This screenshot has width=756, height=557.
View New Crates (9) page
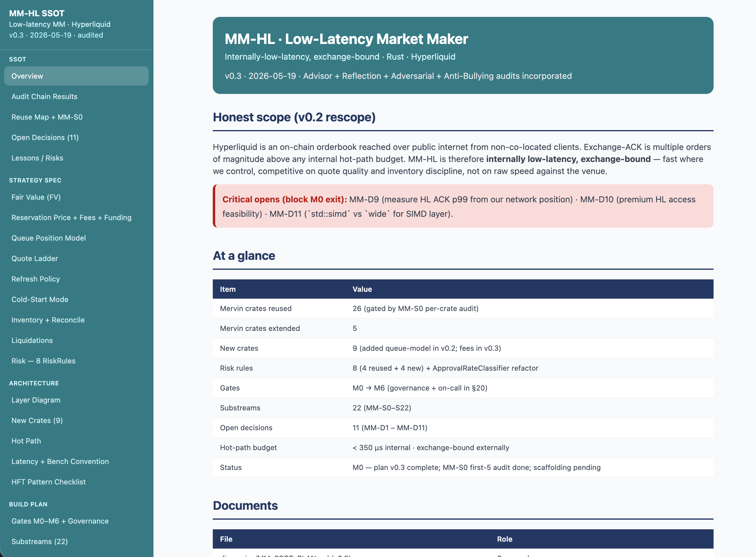76,420
